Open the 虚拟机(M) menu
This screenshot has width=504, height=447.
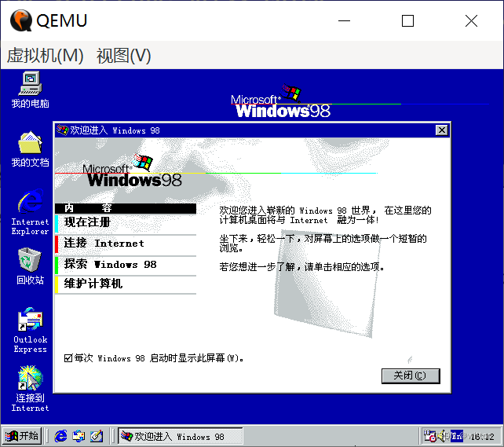46,55
